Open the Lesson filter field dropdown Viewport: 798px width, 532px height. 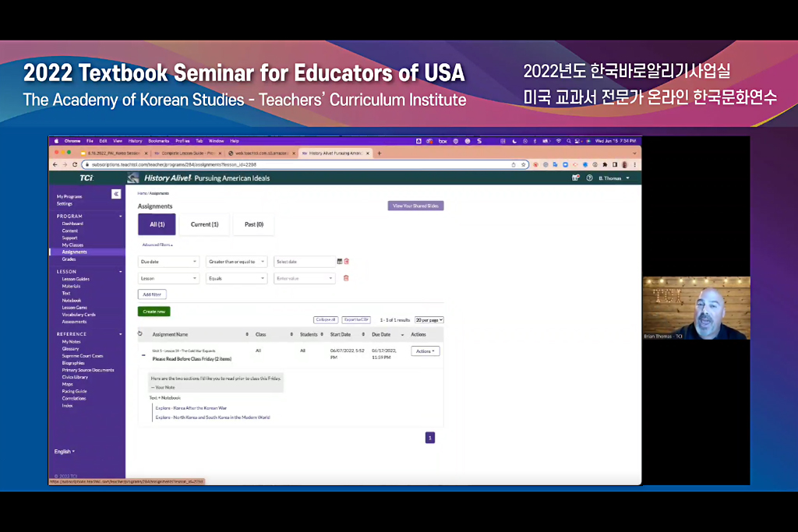[168, 278]
